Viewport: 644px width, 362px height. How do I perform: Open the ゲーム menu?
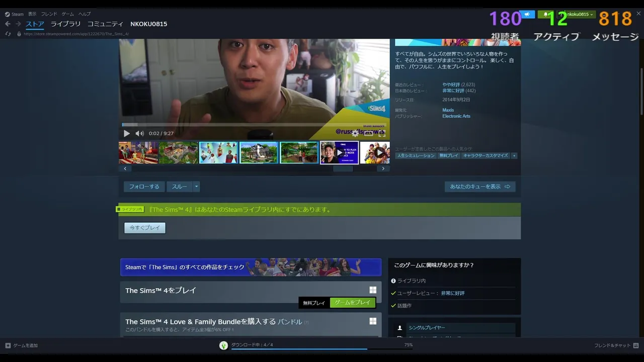point(67,14)
